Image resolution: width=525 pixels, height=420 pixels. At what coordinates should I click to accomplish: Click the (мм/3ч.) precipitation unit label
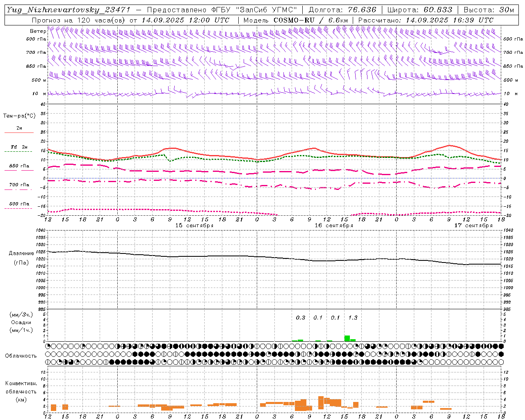click(x=21, y=315)
